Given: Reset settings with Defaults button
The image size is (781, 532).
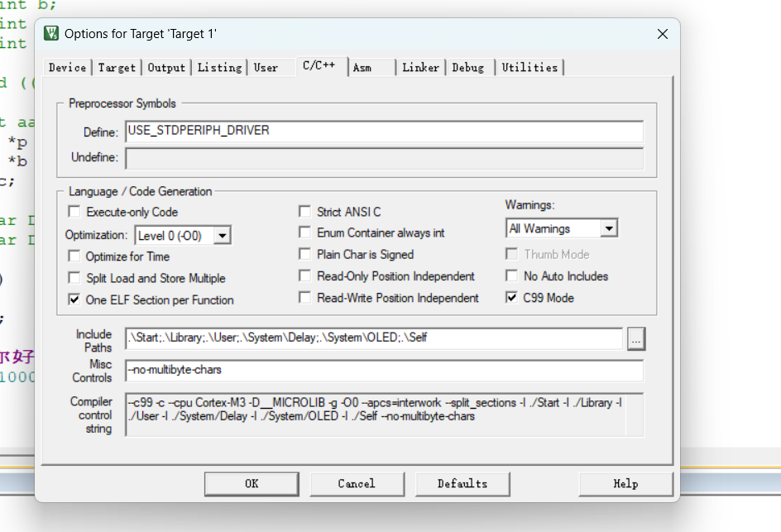Looking at the screenshot, I should coord(462,484).
